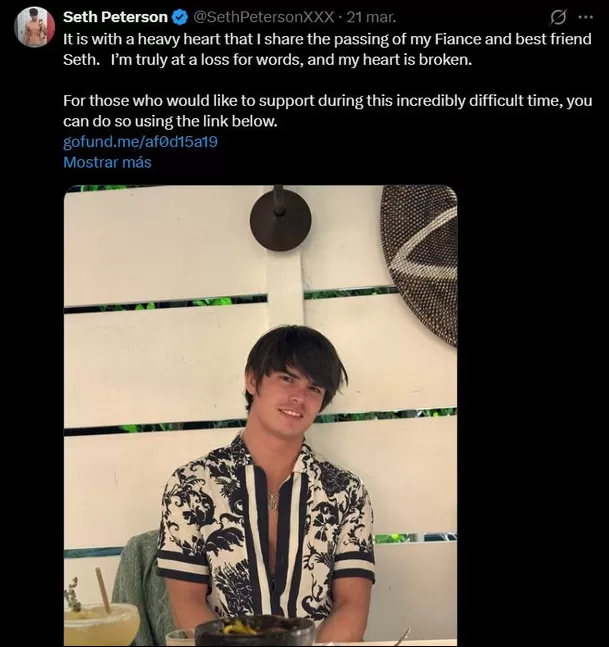Click the 21 mar. post date

[369, 17]
